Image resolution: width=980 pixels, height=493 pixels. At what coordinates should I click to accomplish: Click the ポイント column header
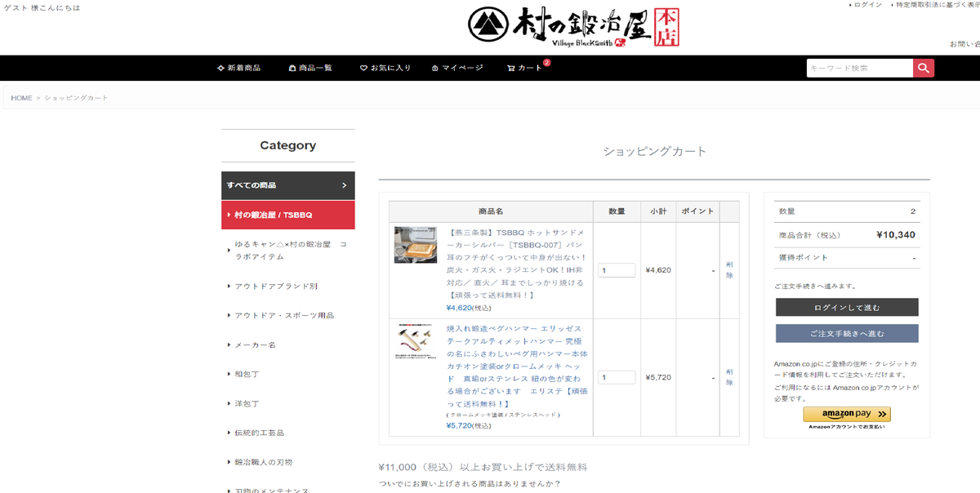[x=697, y=211]
